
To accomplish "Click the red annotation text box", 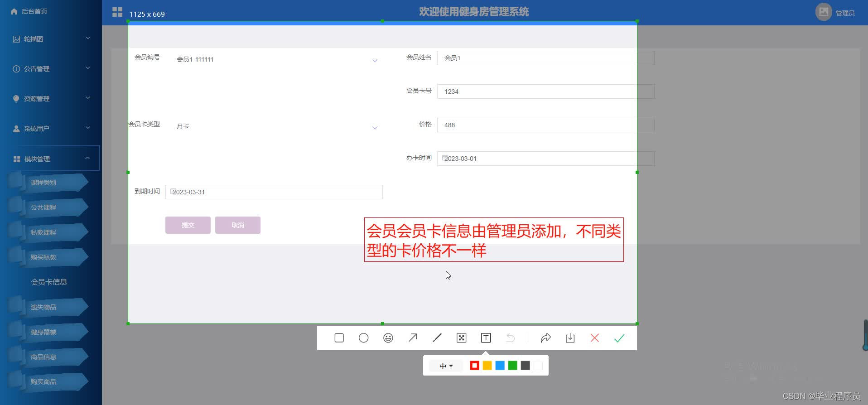I will click(494, 240).
